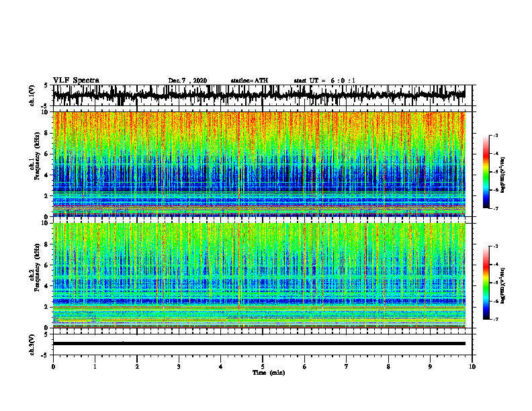Click the "station= ATH" label
The height and width of the screenshot is (411, 532).
point(249,81)
